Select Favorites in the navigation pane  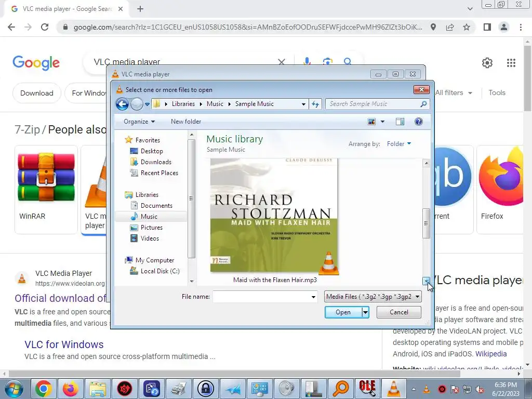[x=147, y=140]
